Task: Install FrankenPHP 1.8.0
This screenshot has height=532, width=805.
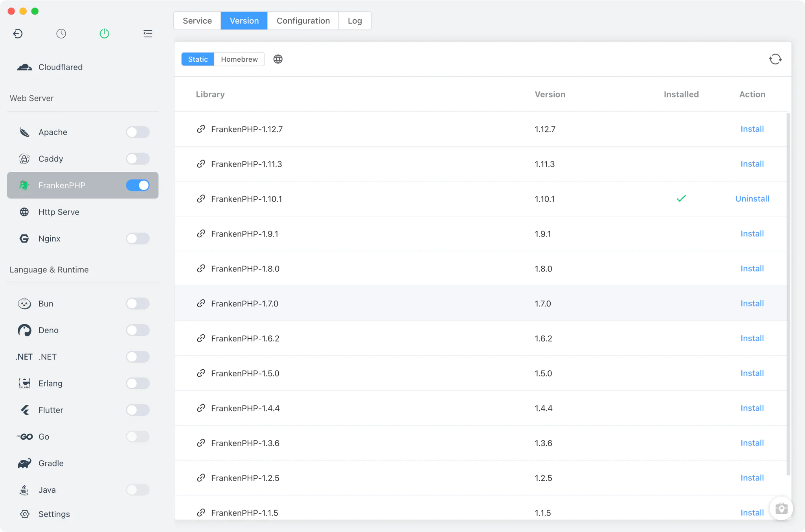Action: [752, 269]
